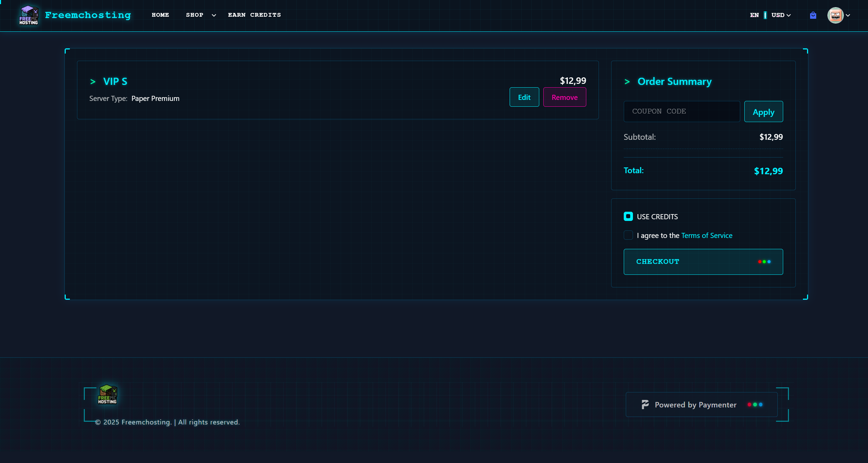Remove VIP S from the cart
868x463 pixels.
564,98
